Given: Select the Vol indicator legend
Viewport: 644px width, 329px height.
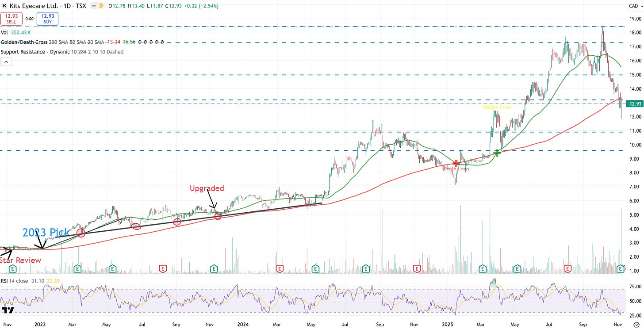Looking at the screenshot, I should click(4, 32).
